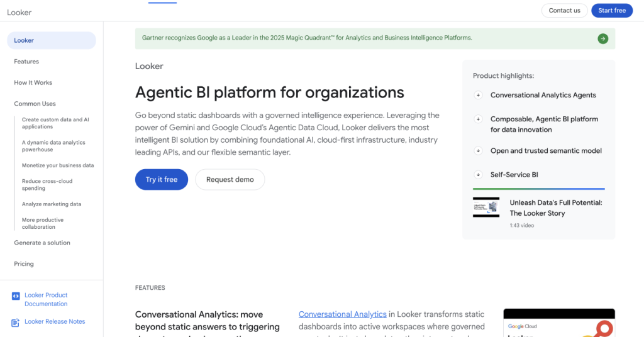Screen dimensions: 644x337
Task: Expand Self-Service BI arrow icon
Action: click(478, 174)
